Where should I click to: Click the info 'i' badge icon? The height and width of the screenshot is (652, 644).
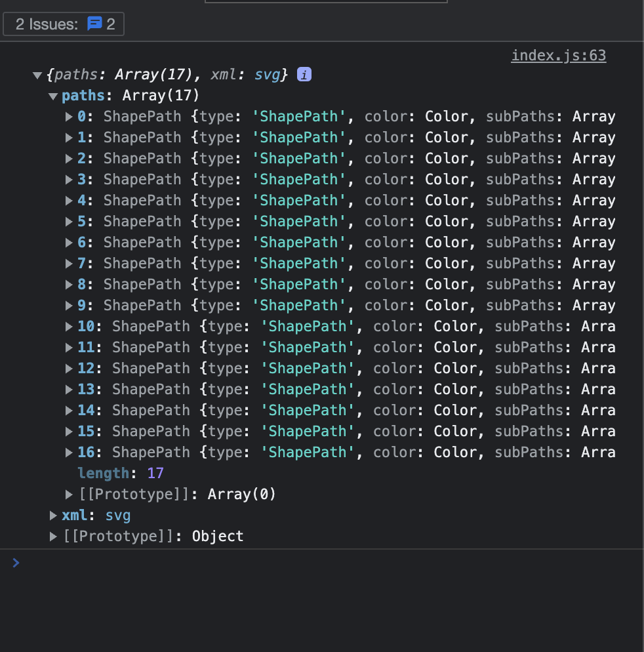click(x=304, y=75)
